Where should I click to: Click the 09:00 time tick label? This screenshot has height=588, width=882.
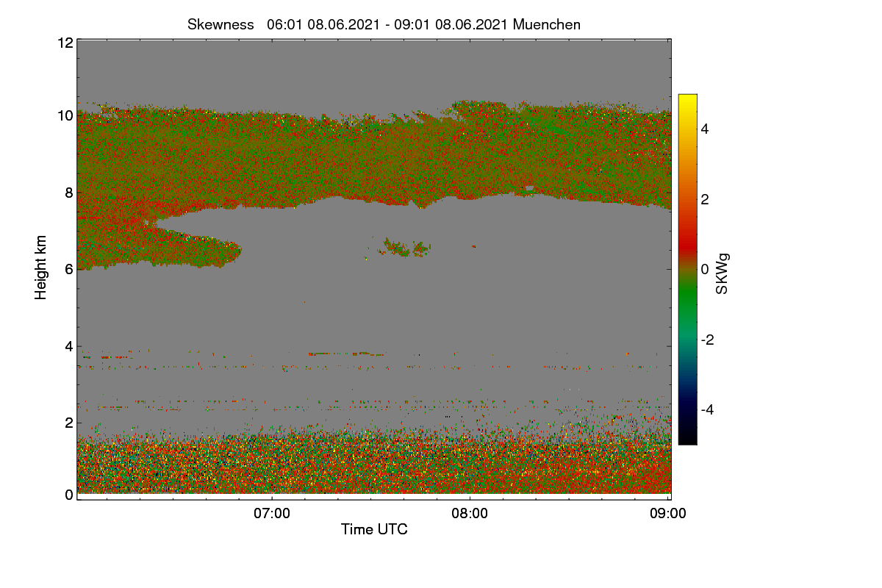669,513
